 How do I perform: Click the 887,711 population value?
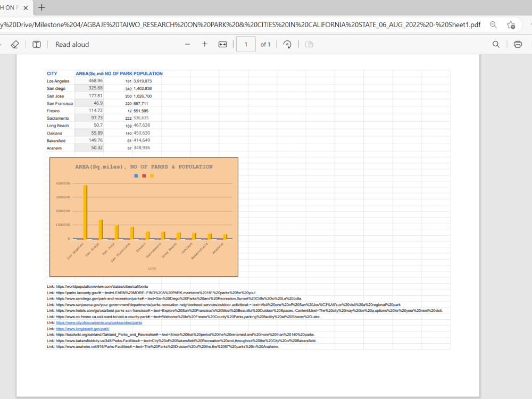[x=141, y=104]
